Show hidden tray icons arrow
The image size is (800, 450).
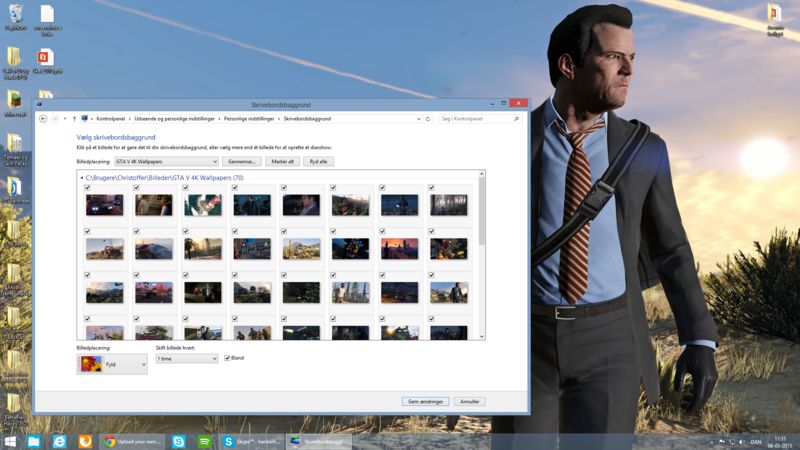point(711,442)
